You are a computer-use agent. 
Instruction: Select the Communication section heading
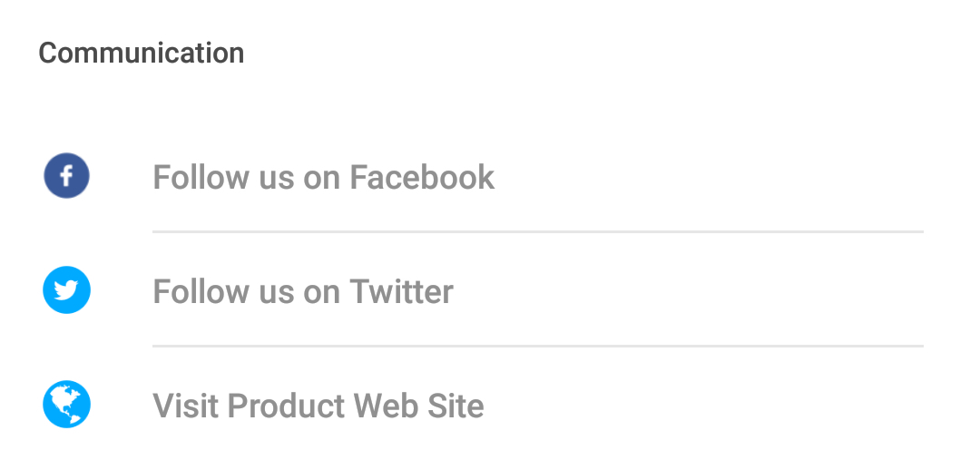point(142,53)
